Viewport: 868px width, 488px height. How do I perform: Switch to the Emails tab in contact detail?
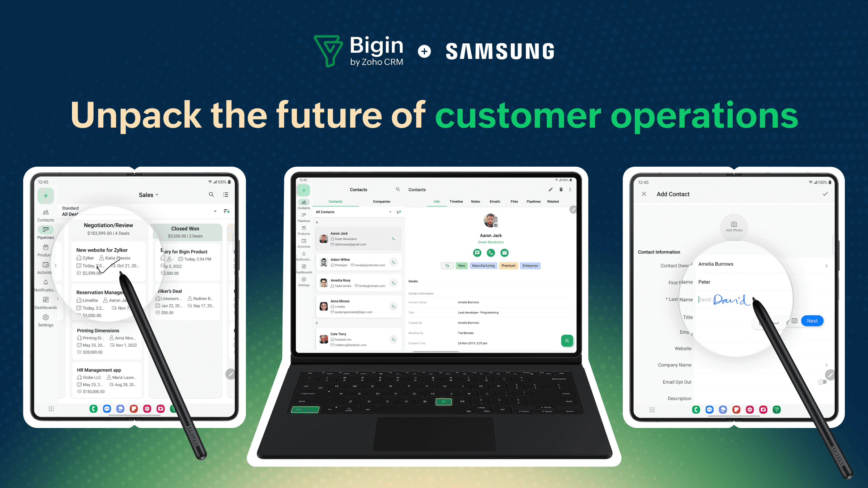[494, 201]
